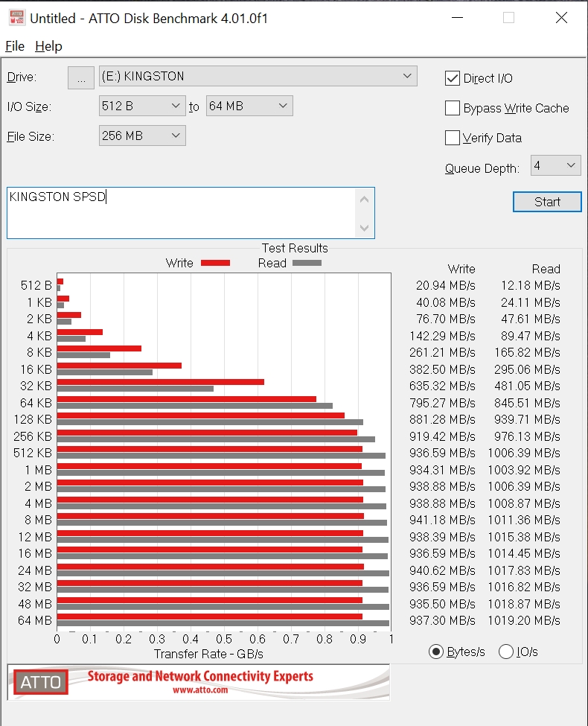Click the gray Read legend swatch
The width and height of the screenshot is (588, 726).
307,263
